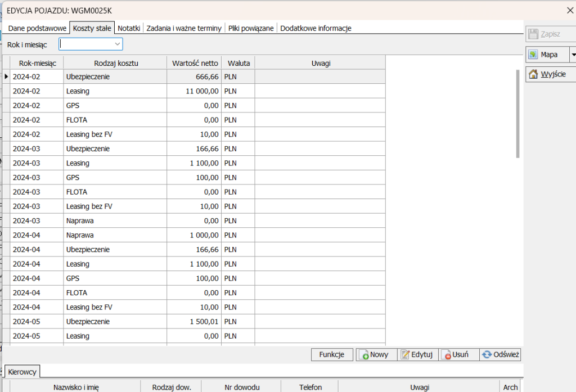Open the Notatki tab

[129, 28]
